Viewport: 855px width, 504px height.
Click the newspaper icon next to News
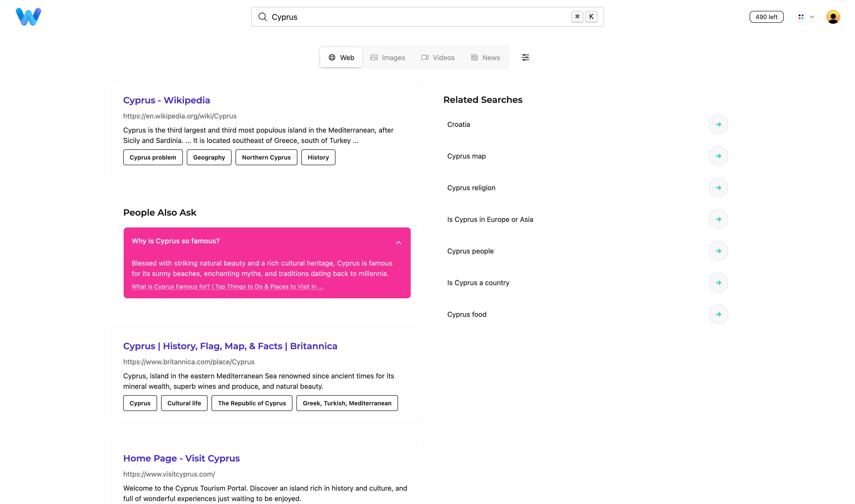click(x=474, y=57)
